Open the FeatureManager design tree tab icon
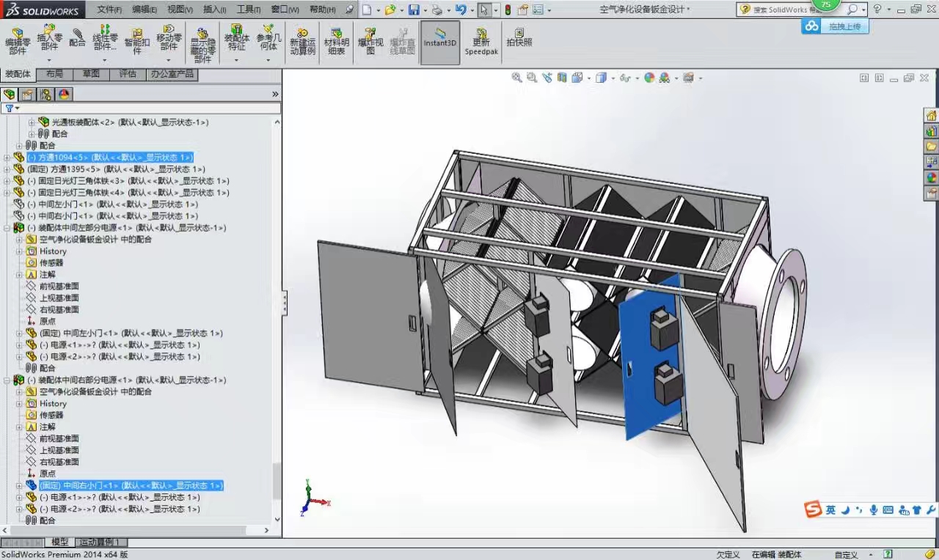This screenshot has height=560, width=939. 10,94
